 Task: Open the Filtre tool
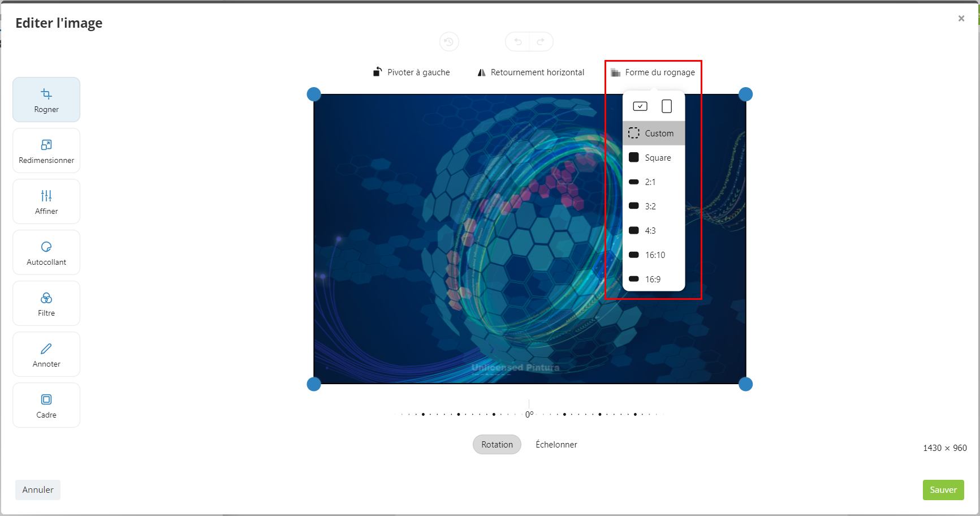(x=46, y=303)
